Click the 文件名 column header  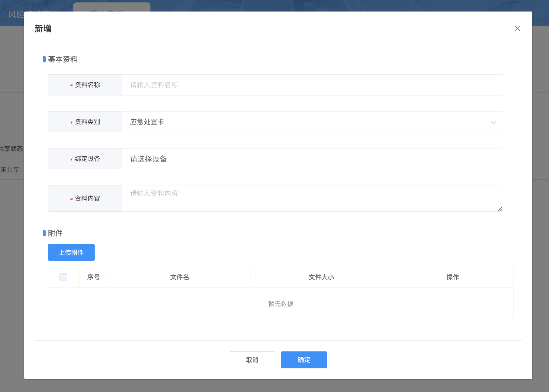180,277
